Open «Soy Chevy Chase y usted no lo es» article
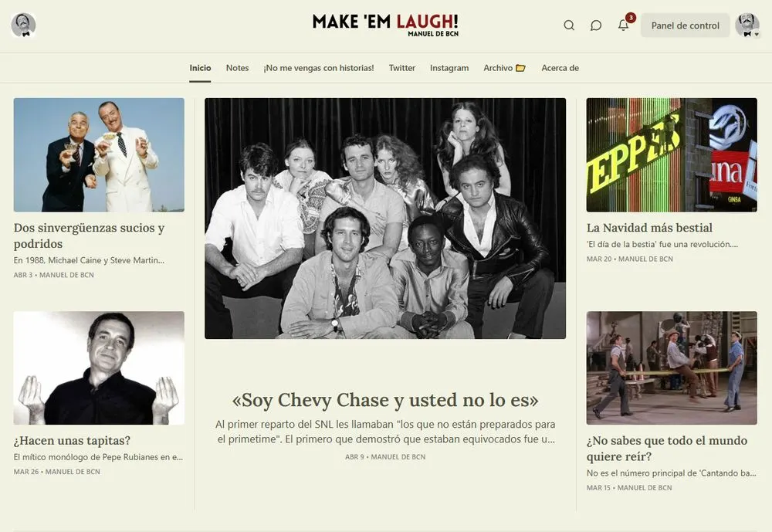This screenshot has width=772, height=532. 385,400
